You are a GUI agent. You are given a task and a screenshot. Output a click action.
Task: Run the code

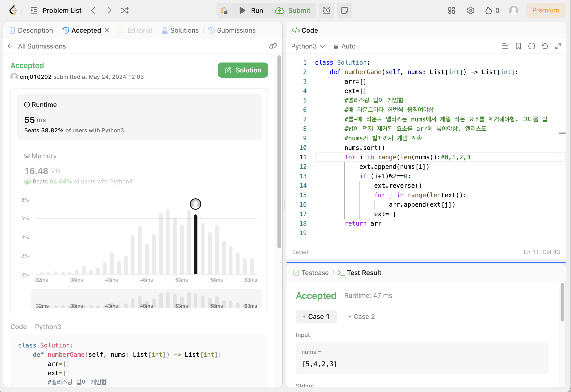(251, 10)
